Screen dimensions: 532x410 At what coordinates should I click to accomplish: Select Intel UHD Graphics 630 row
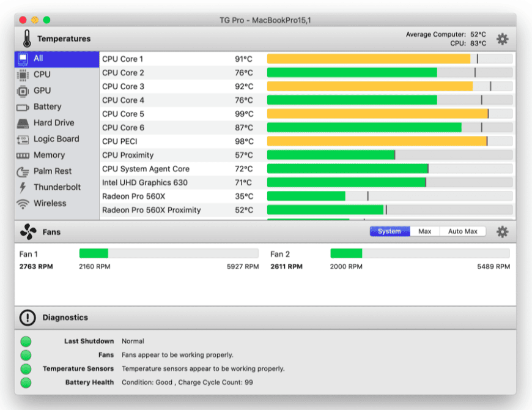coord(144,182)
